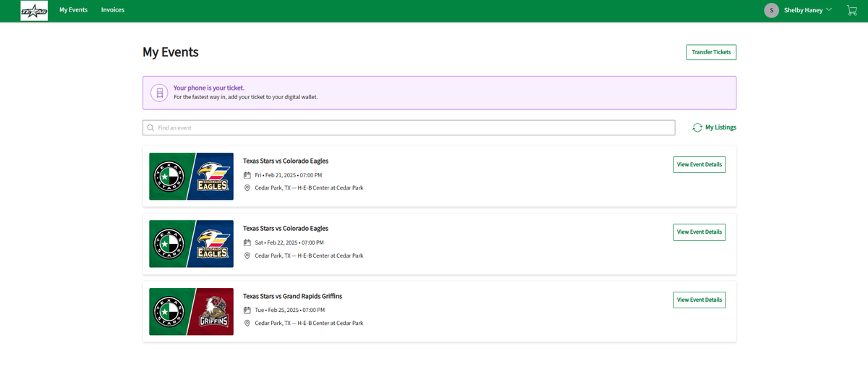Click the My Listings refresh icon

pos(697,127)
